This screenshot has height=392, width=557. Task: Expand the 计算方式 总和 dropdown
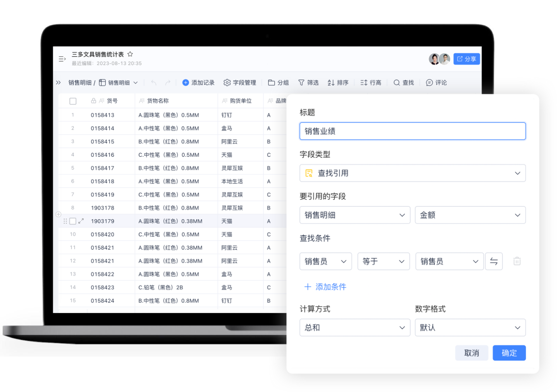(354, 328)
